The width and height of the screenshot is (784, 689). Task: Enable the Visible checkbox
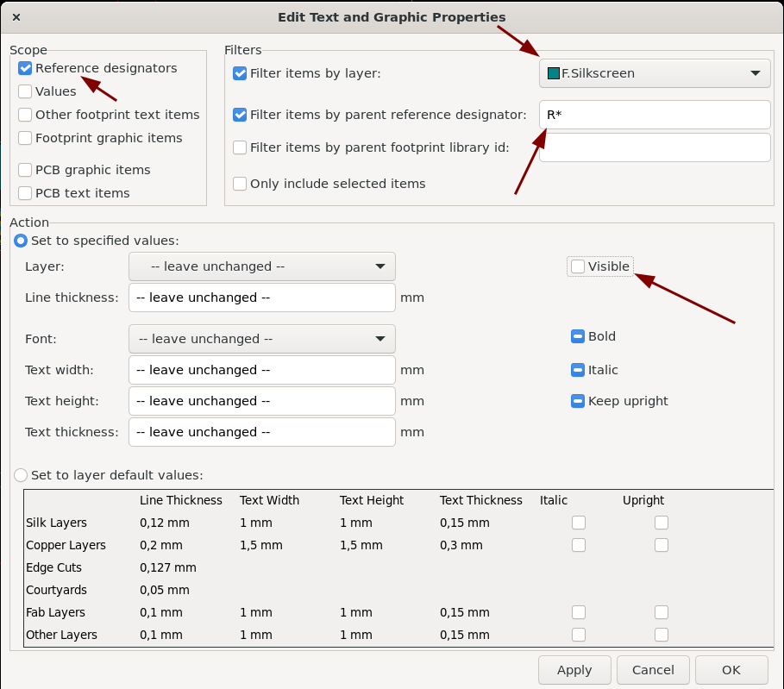click(x=578, y=266)
